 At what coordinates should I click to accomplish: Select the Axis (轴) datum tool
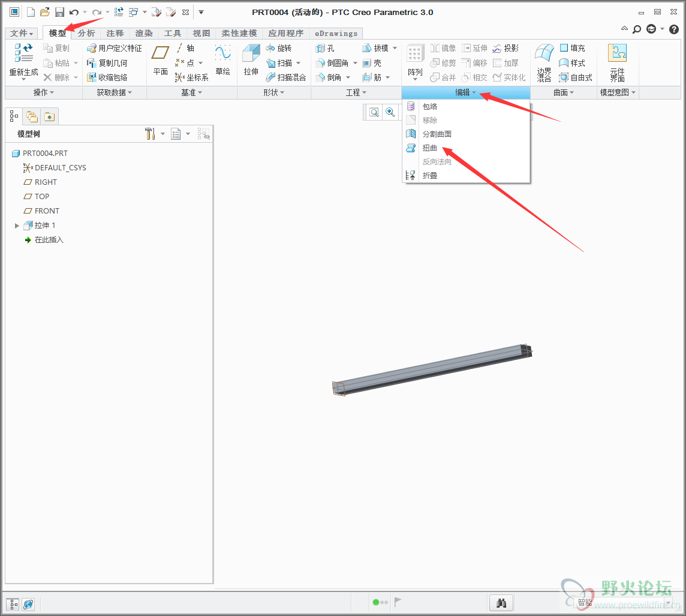pos(185,48)
